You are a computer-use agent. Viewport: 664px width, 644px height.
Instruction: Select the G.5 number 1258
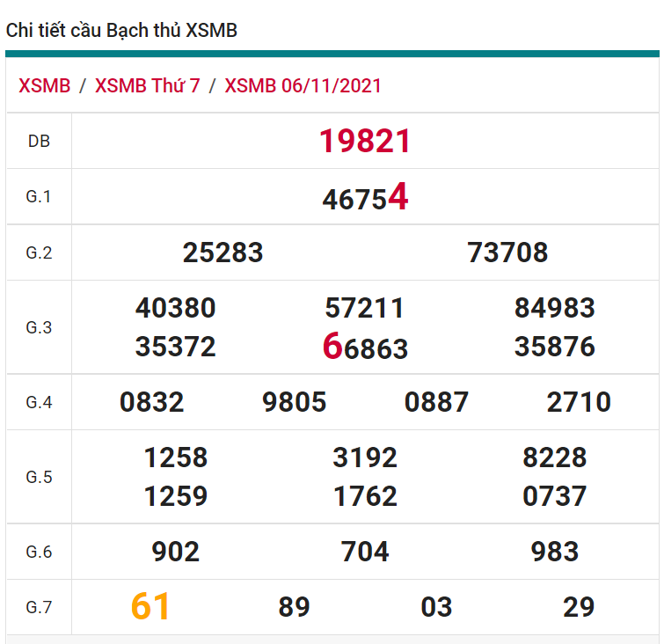(x=176, y=457)
